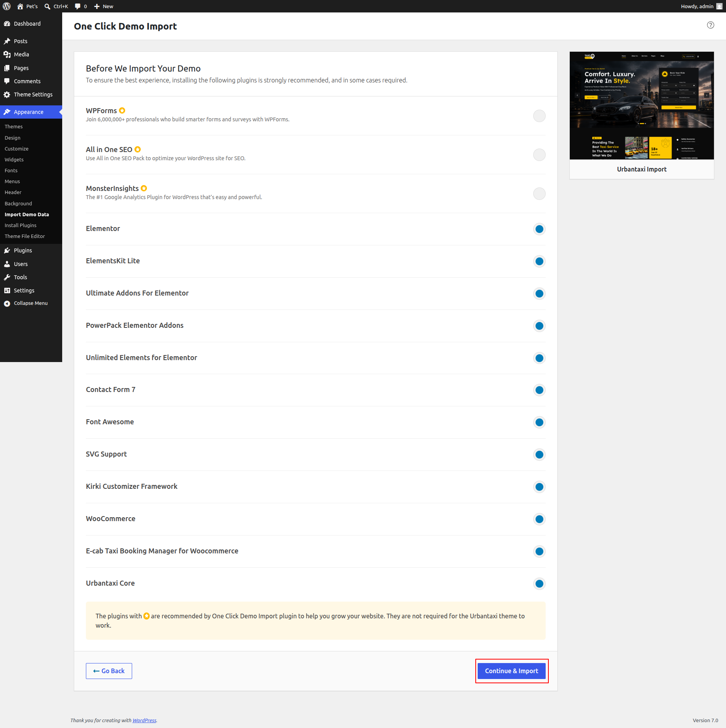This screenshot has height=728, width=726.
Task: Click Continue & Import button
Action: click(x=511, y=671)
